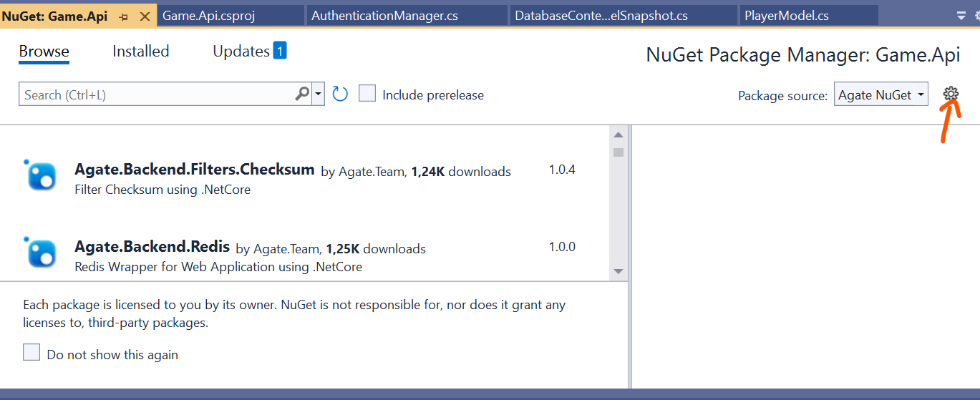Viewport: 980px width, 400px height.
Task: Click the search magnifier icon
Action: (302, 94)
